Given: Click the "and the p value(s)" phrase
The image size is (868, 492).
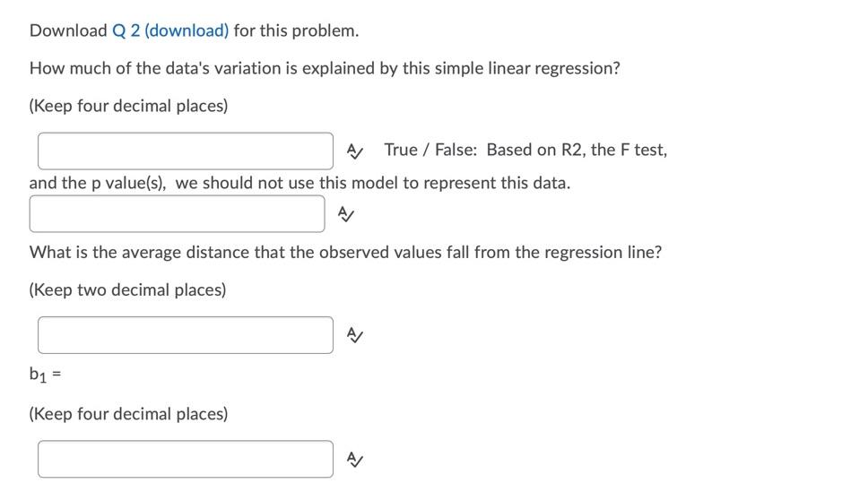Looking at the screenshot, I should [98, 183].
